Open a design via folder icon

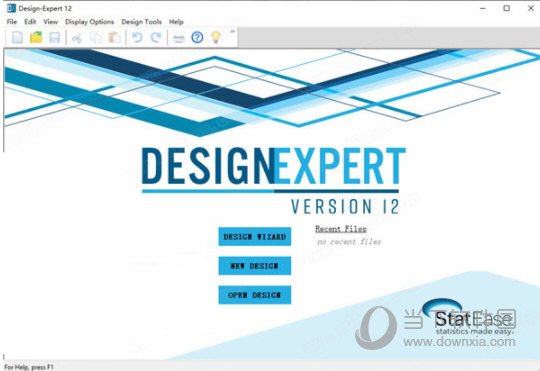click(x=36, y=37)
